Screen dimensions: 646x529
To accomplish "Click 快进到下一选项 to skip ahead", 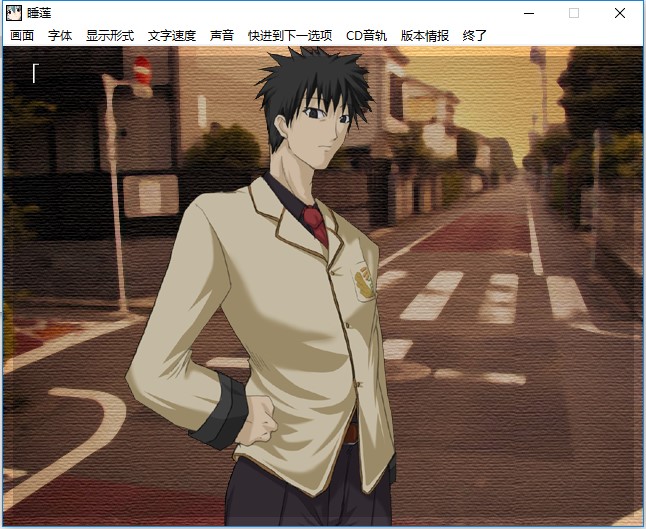I will (290, 35).
